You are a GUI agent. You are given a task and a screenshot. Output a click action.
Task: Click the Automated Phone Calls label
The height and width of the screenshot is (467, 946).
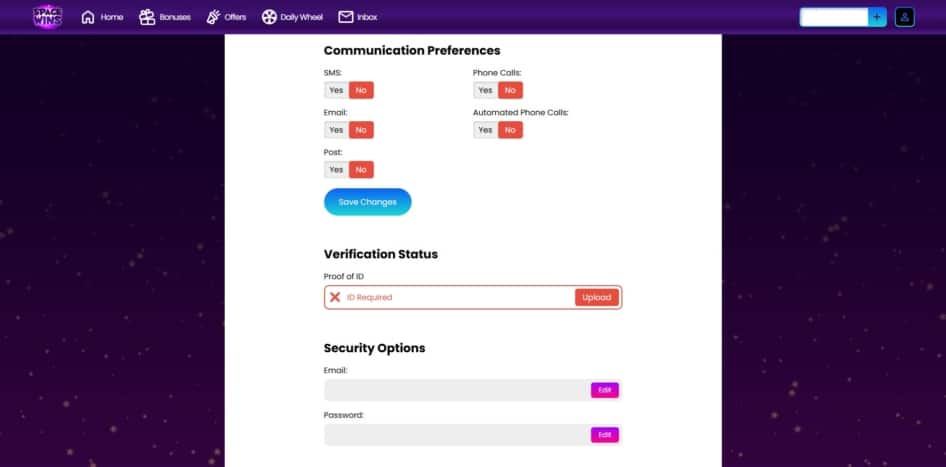pos(521,113)
